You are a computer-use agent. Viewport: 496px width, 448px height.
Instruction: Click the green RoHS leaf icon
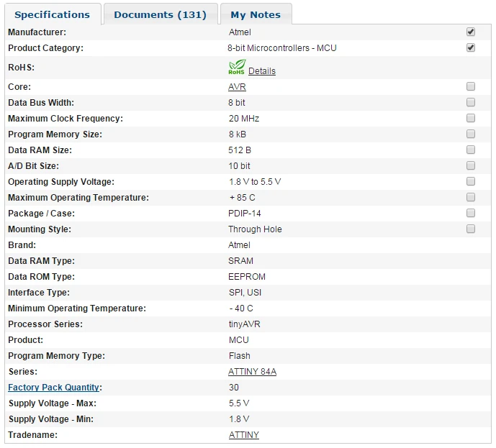(x=237, y=67)
